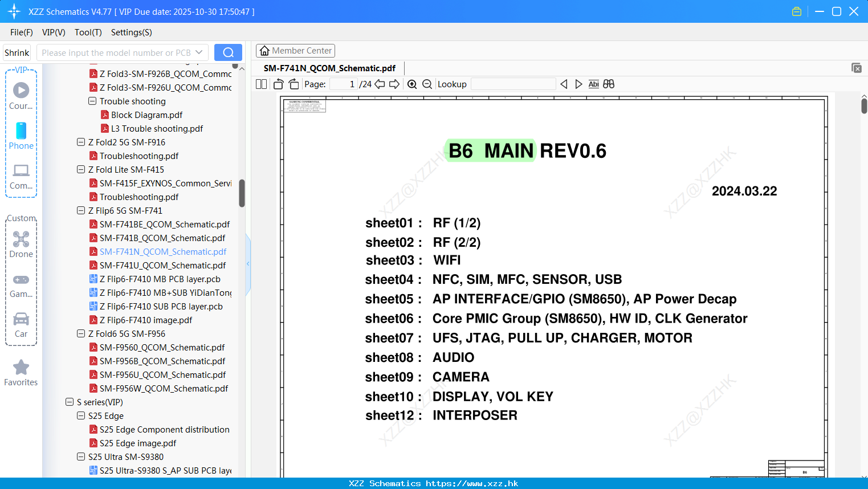The image size is (868, 489).
Task: Open the Tool(T) menu
Action: click(x=88, y=32)
